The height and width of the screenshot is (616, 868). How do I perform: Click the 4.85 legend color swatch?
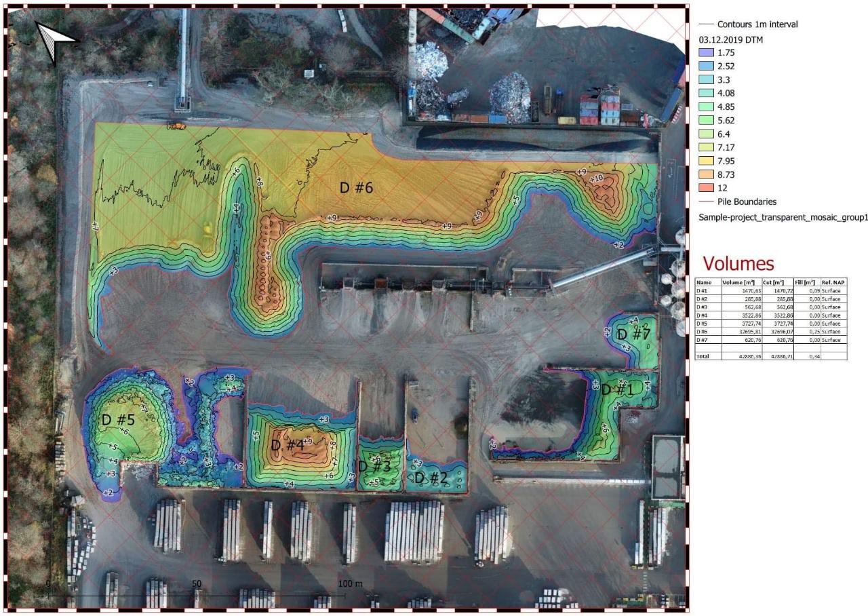click(707, 107)
